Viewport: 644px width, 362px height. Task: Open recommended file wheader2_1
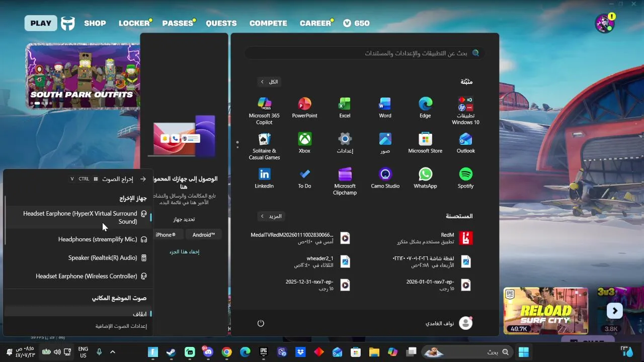pyautogui.click(x=322, y=261)
